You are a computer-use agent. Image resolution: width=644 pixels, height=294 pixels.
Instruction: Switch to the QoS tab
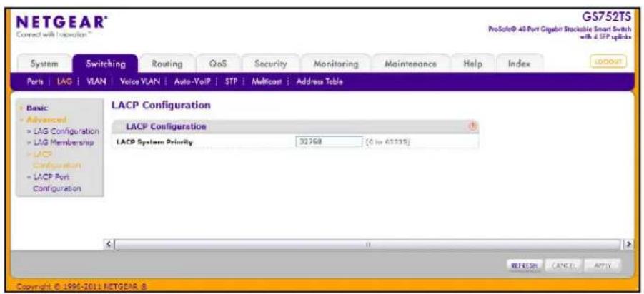[x=218, y=64]
